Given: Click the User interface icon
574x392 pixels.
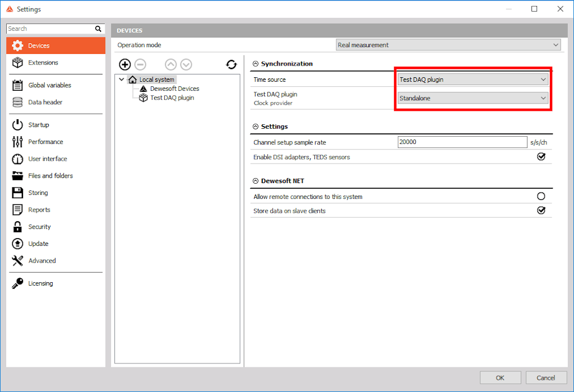Looking at the screenshot, I should (17, 159).
